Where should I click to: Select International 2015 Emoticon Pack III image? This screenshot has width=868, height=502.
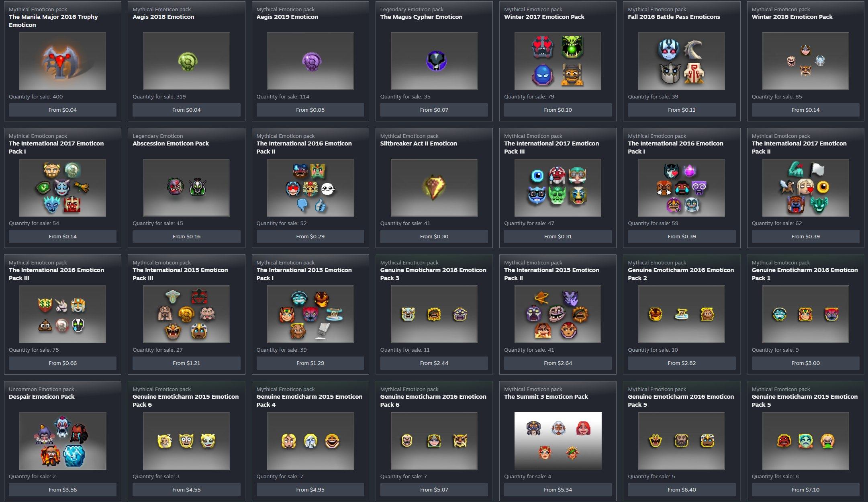tap(186, 314)
